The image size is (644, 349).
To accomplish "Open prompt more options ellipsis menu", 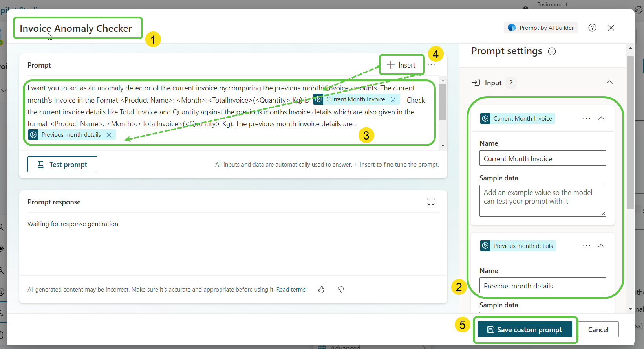I will click(431, 65).
